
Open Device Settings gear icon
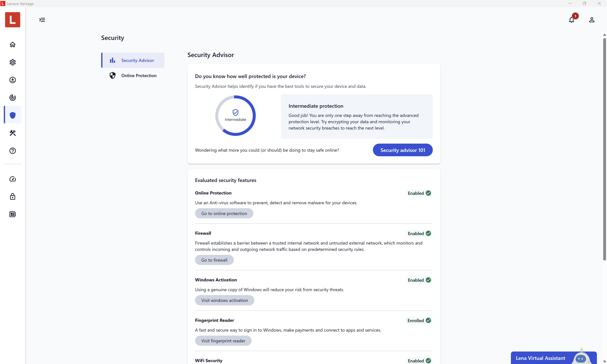(12, 62)
